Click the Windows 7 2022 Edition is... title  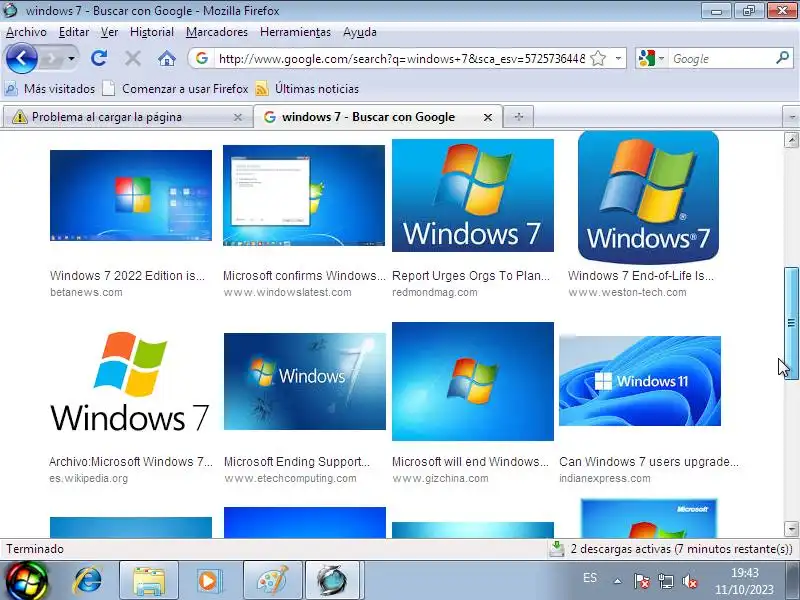pos(127,276)
